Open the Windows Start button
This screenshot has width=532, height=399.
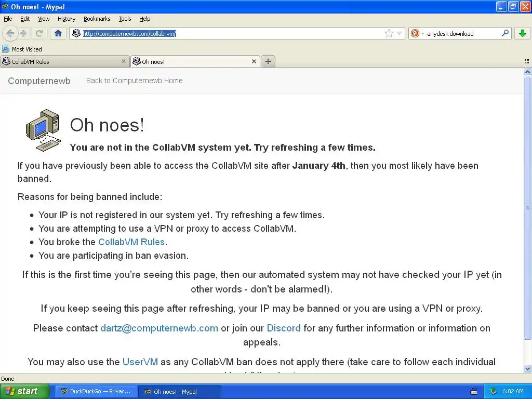(24, 391)
